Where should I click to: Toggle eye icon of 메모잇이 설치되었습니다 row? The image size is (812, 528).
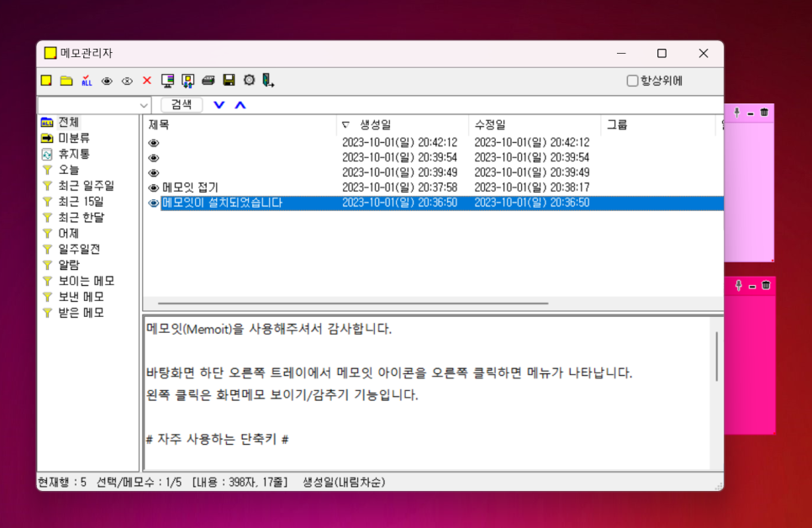click(153, 203)
